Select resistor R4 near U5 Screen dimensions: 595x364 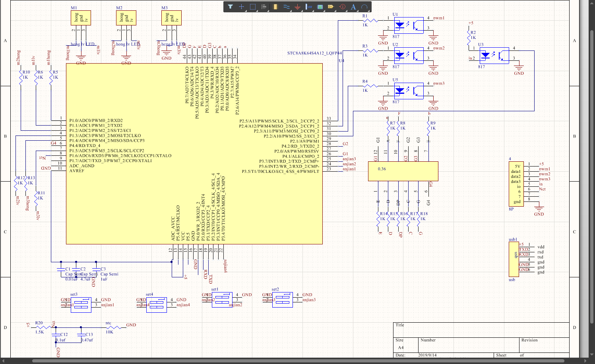(370, 85)
